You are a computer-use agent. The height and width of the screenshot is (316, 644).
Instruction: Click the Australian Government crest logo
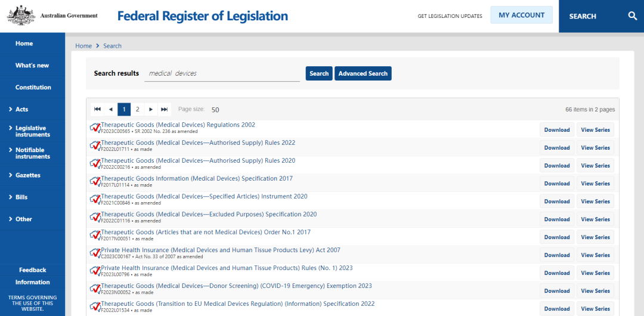[20, 16]
